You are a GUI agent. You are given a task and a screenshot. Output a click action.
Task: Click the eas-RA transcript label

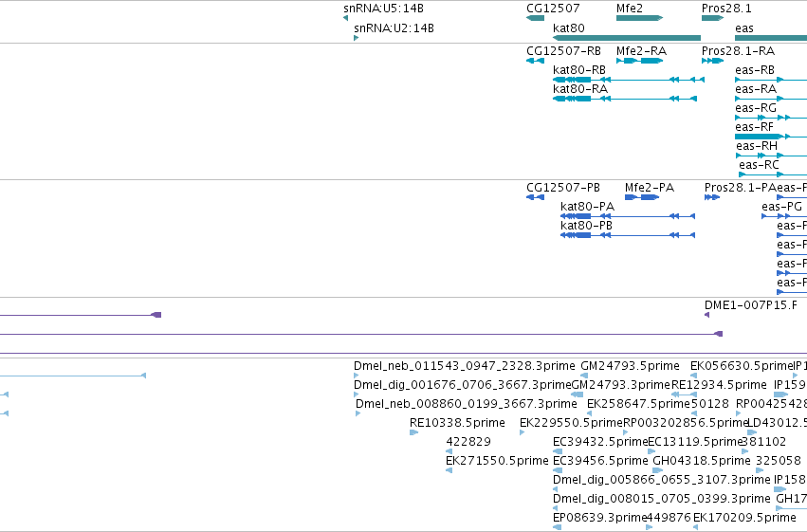click(x=756, y=89)
